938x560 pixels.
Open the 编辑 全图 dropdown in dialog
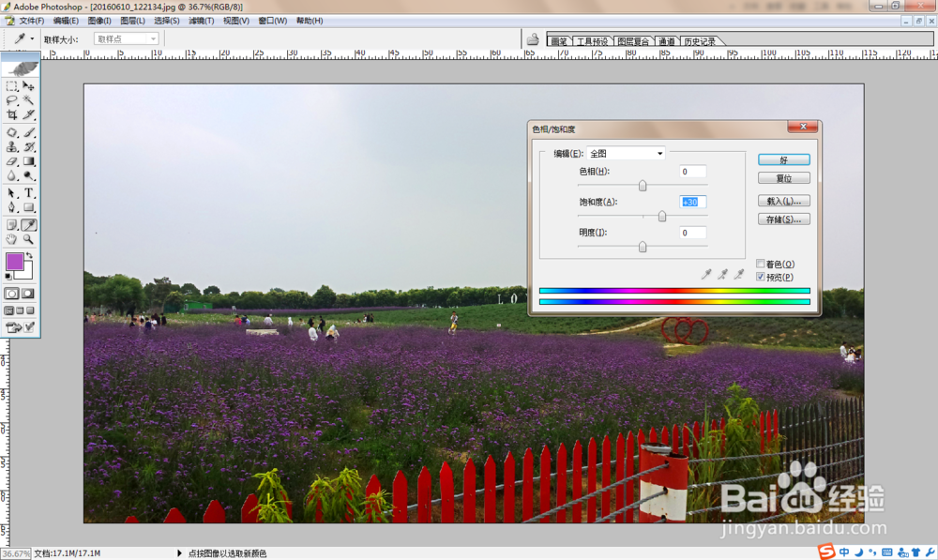626,154
